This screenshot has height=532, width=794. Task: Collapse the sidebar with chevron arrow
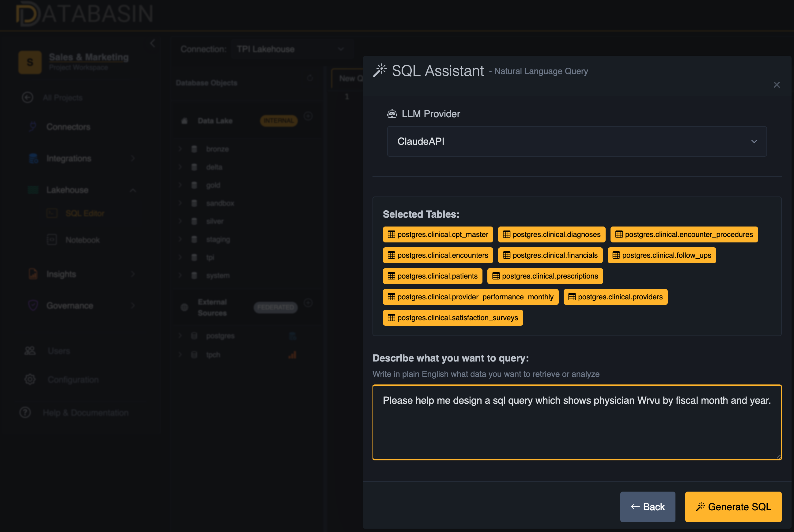tap(153, 43)
